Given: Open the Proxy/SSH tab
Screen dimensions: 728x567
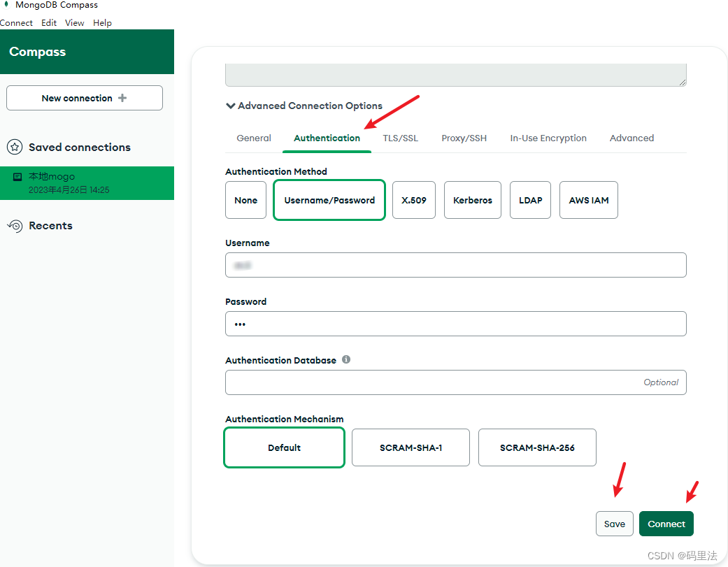Looking at the screenshot, I should (464, 138).
